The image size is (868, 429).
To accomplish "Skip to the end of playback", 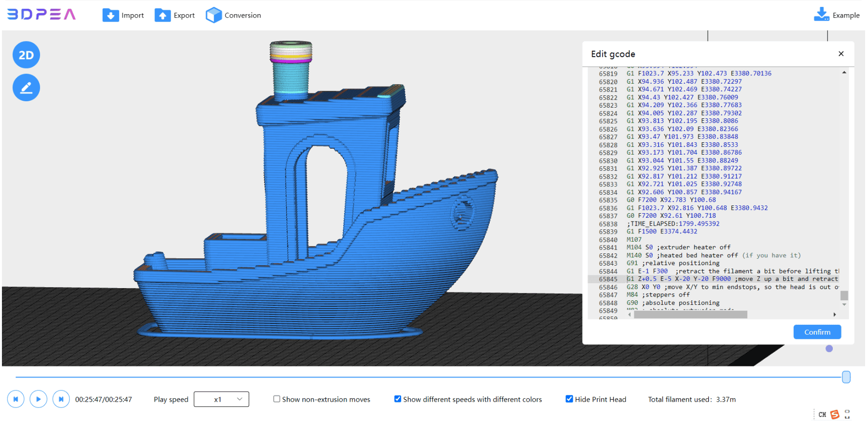I will pyautogui.click(x=61, y=399).
